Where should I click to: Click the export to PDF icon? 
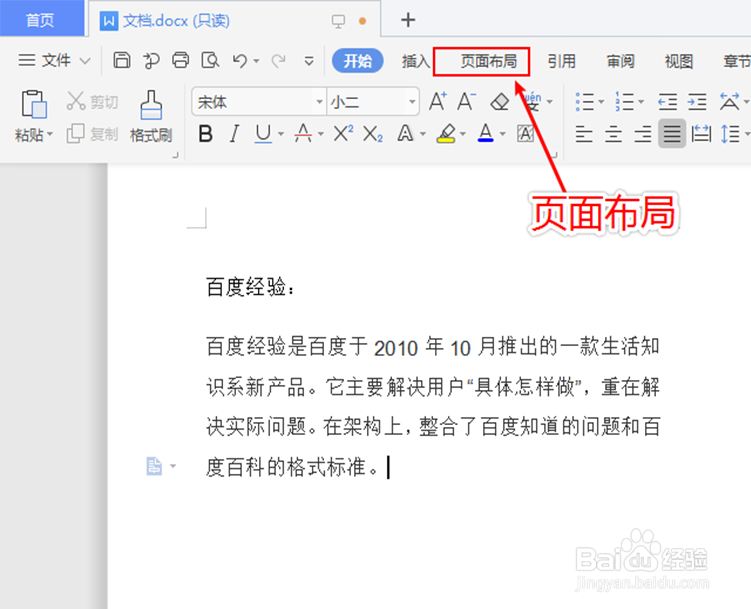pyautogui.click(x=151, y=60)
